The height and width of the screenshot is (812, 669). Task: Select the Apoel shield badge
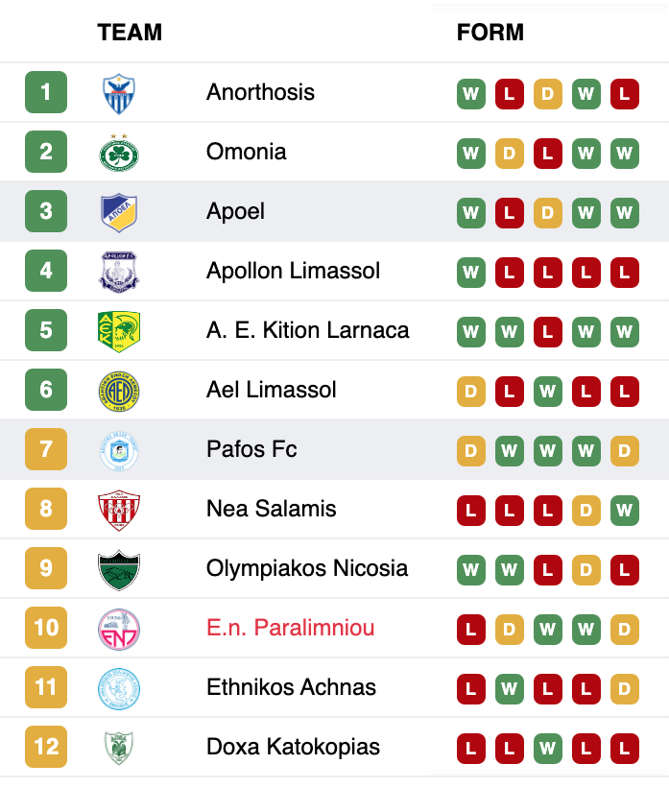pyautogui.click(x=119, y=212)
